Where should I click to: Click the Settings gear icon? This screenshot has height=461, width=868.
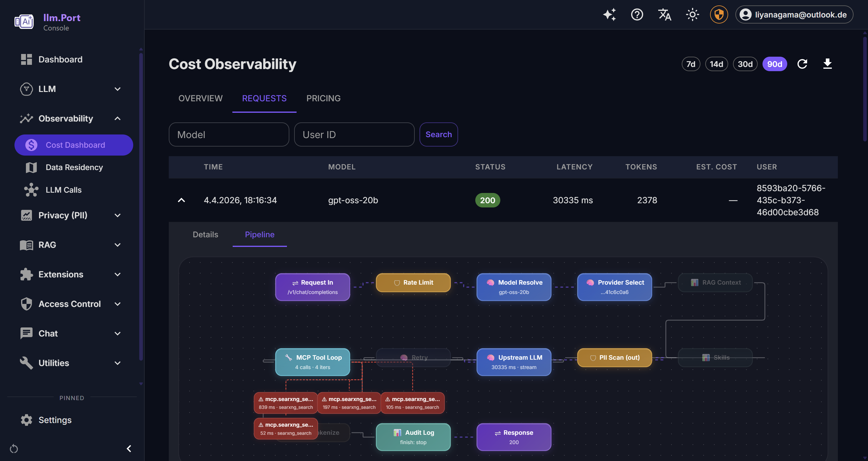26,420
